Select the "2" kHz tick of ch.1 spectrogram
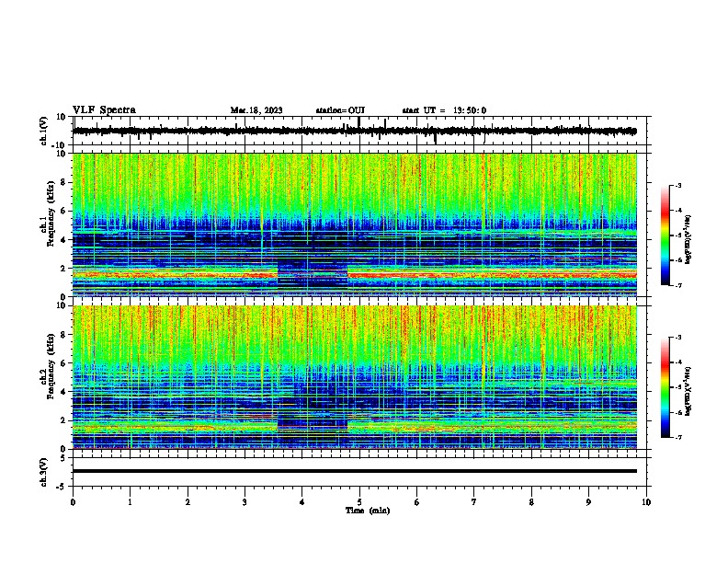 tap(63, 269)
